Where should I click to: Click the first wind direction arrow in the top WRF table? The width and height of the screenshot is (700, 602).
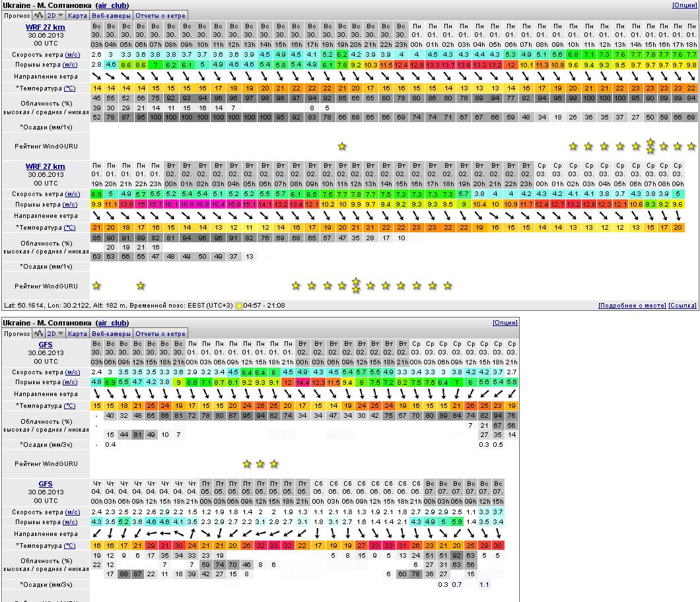pyautogui.click(x=96, y=77)
